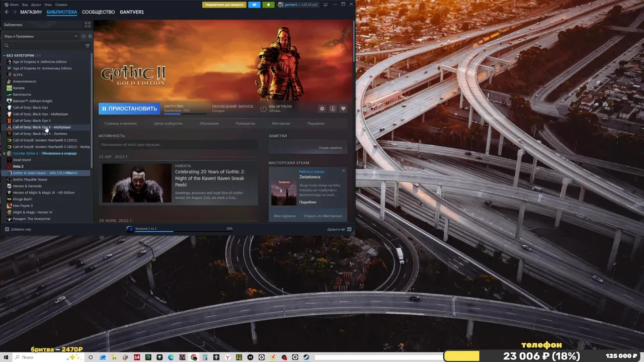Open the Справка menu
This screenshot has width=644, height=362.
(x=61, y=5)
